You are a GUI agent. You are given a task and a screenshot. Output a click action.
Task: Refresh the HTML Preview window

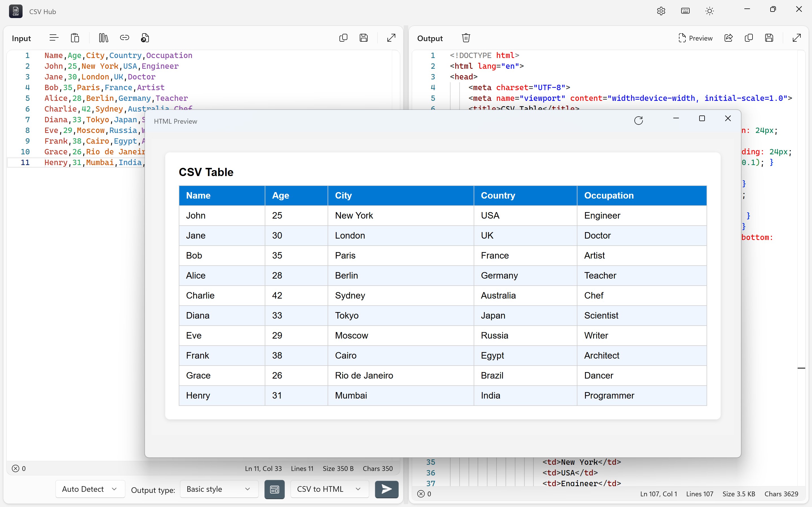(639, 120)
